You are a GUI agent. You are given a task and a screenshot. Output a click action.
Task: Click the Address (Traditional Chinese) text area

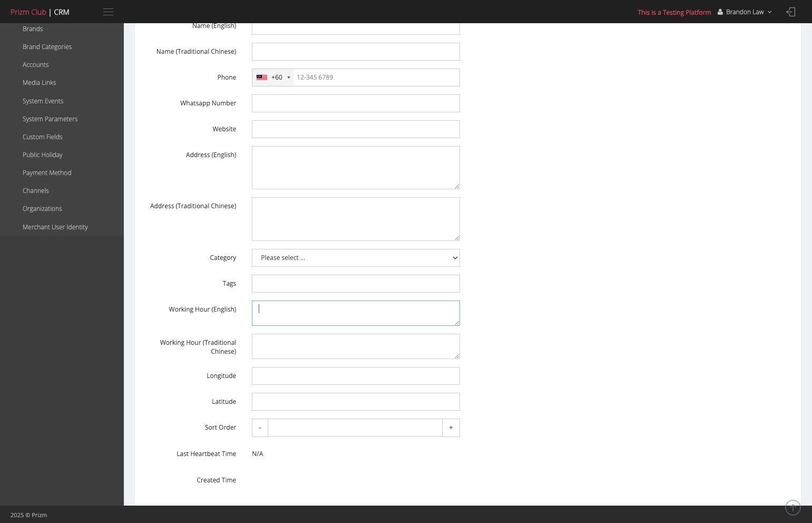tap(356, 219)
